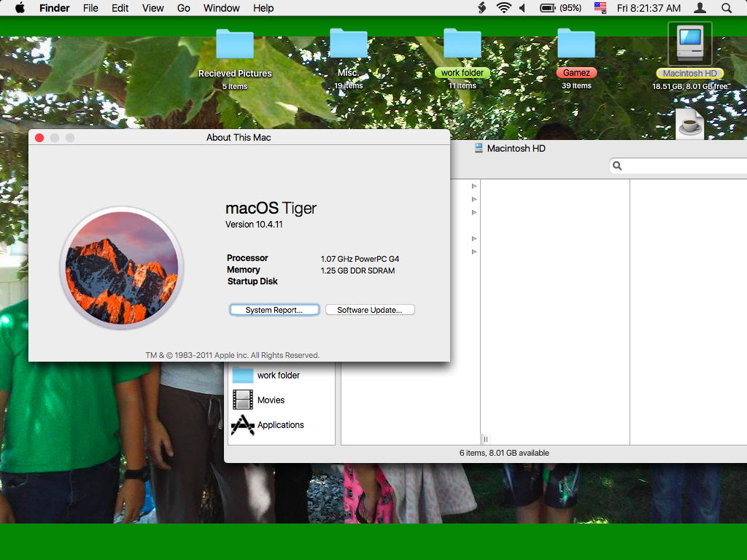This screenshot has height=560, width=747.
Task: Open Spotlight search magnifier icon
Action: click(727, 8)
